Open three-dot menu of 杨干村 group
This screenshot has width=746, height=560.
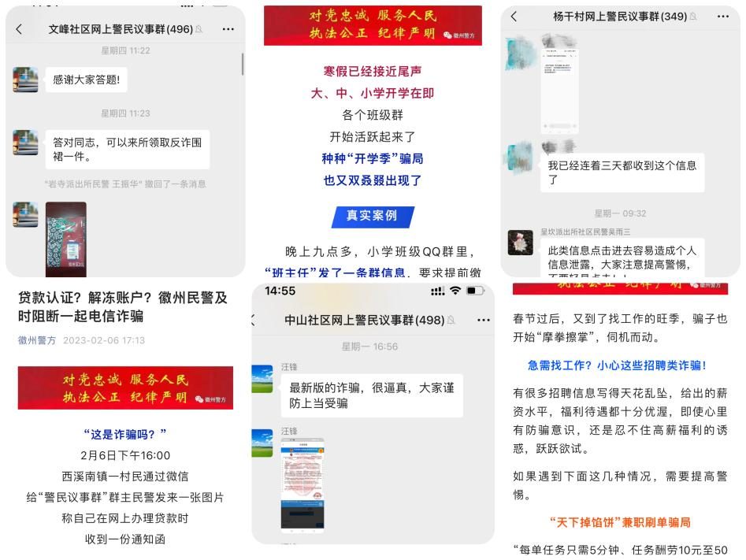tap(722, 17)
